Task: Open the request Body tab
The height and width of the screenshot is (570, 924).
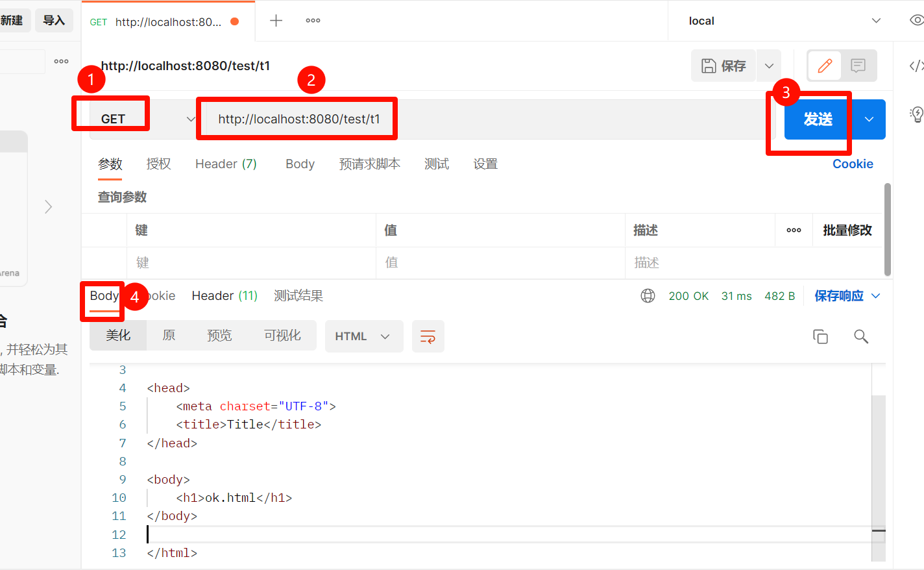Action: pyautogui.click(x=300, y=164)
